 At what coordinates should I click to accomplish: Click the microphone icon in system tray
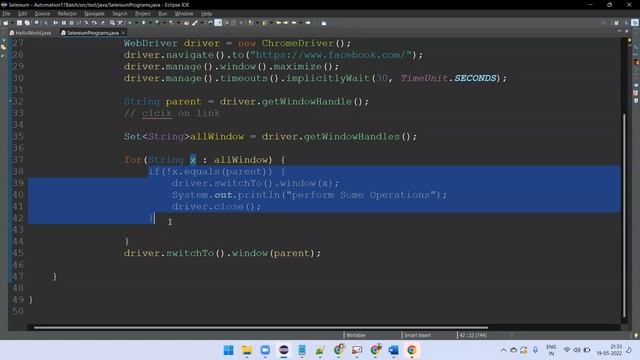(x=535, y=350)
